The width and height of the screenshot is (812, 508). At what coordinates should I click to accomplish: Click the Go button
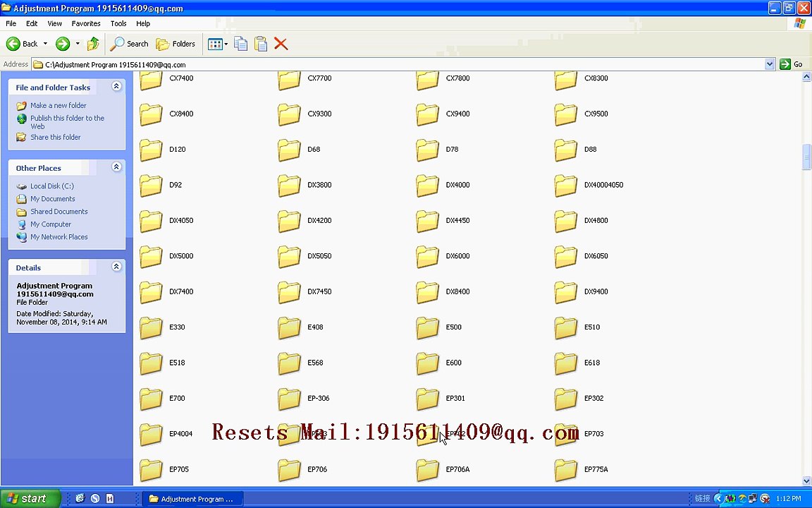coord(792,64)
